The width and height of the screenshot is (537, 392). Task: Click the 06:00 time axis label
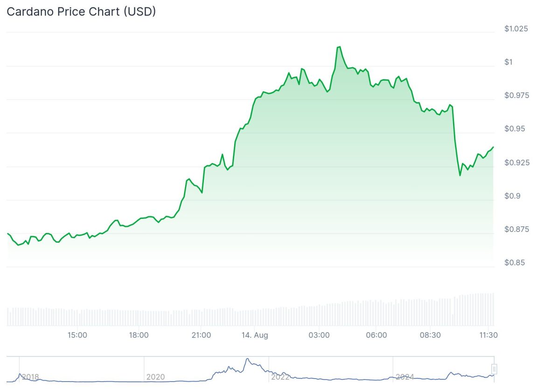pyautogui.click(x=377, y=335)
